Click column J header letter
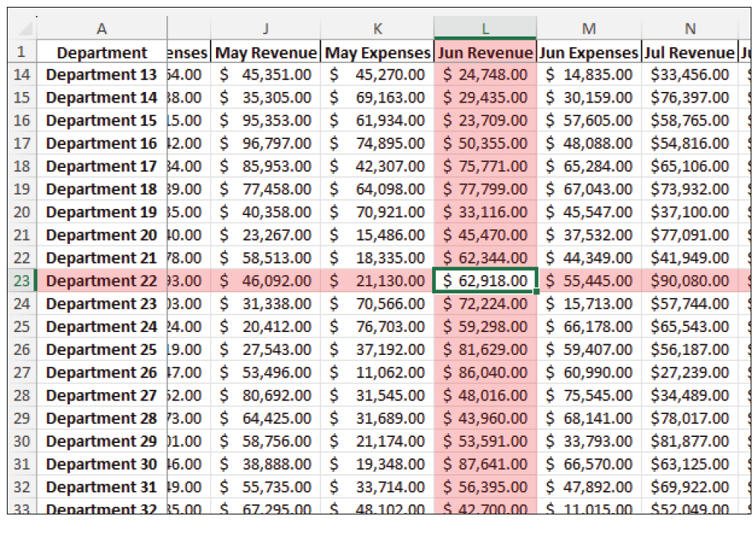 pos(265,29)
